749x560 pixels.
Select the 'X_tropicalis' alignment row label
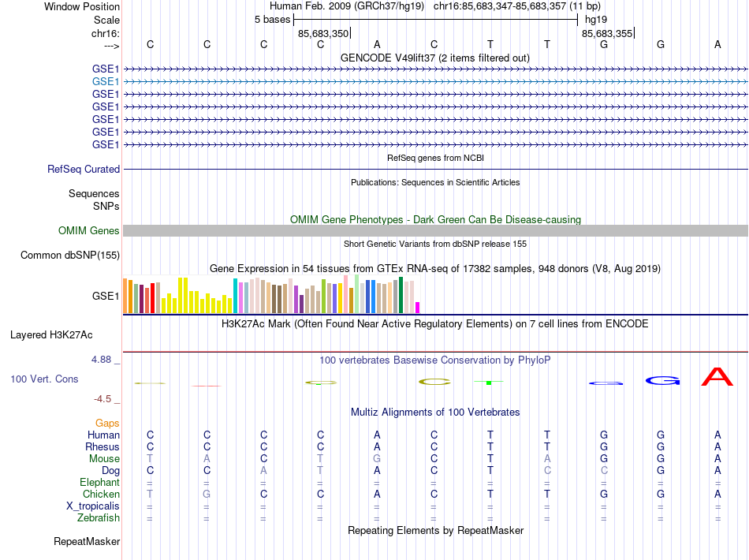[x=93, y=506]
